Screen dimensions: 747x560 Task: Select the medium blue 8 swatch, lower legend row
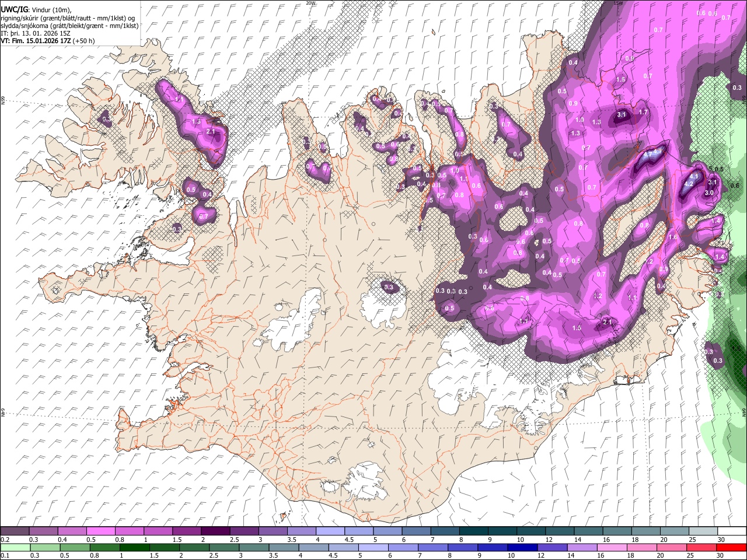pyautogui.click(x=463, y=547)
